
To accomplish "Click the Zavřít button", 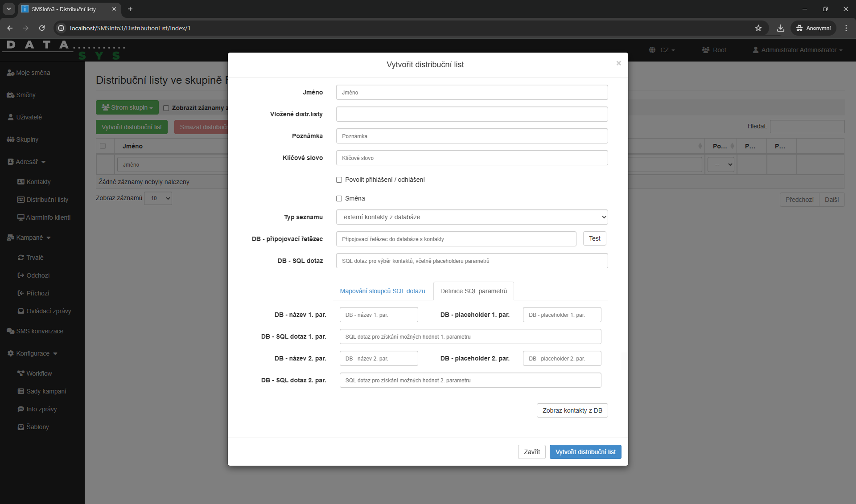I will pyautogui.click(x=531, y=452).
